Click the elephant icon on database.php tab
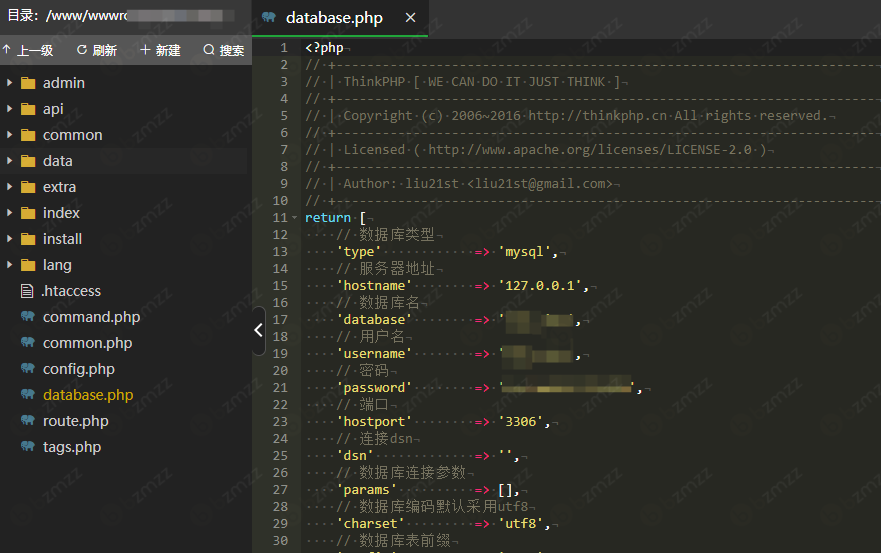This screenshot has width=881, height=553. click(x=269, y=17)
